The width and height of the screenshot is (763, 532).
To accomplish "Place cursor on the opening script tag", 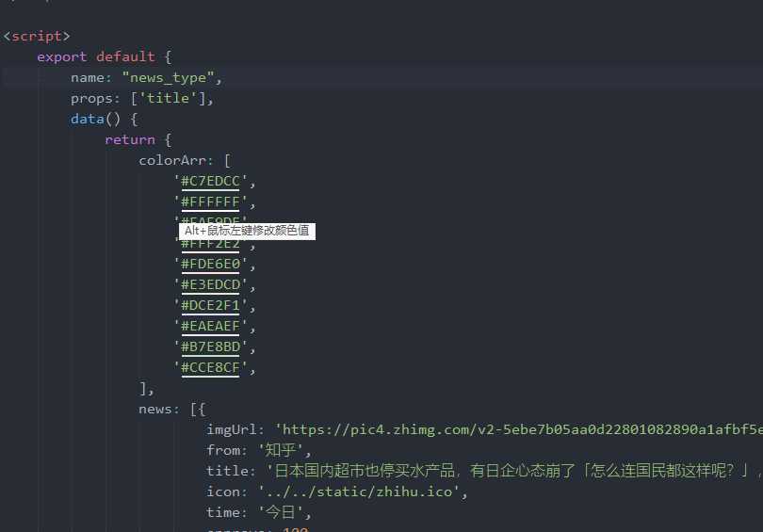I will point(37,36).
